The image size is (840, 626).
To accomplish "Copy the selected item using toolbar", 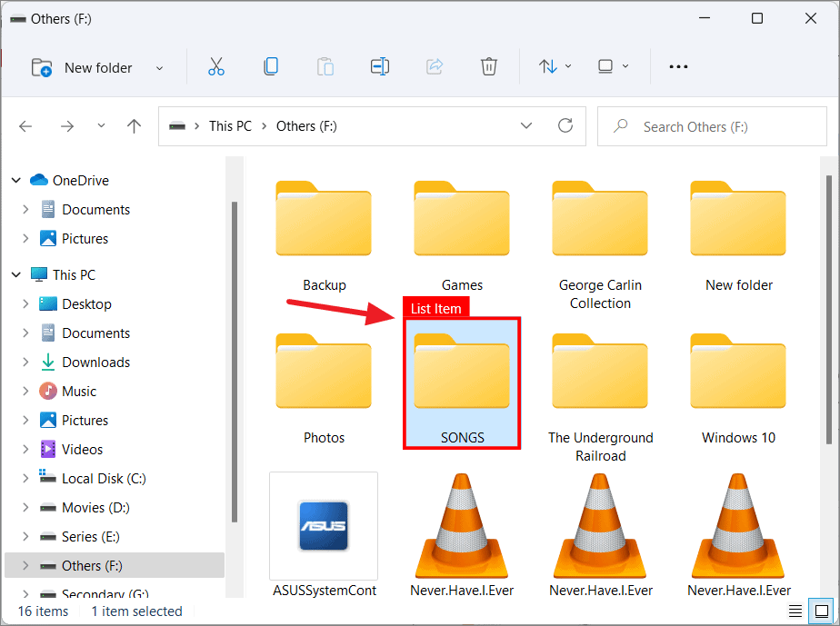I will 271,65.
